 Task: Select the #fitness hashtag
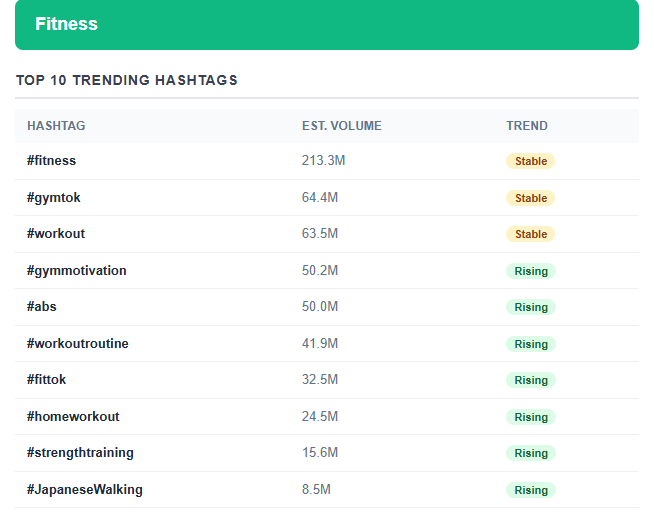[51, 161]
